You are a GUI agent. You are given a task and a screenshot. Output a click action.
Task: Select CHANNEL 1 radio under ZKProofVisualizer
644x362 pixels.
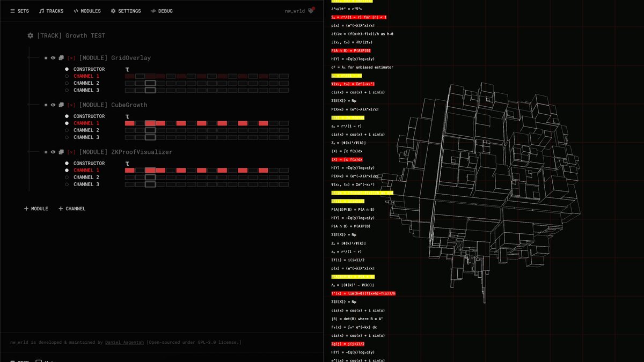pos(67,170)
